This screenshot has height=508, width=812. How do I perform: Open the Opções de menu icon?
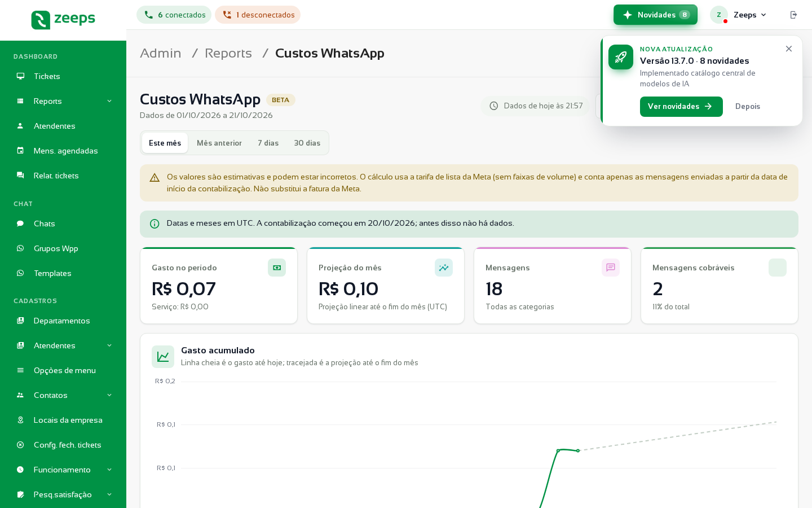[x=20, y=370]
